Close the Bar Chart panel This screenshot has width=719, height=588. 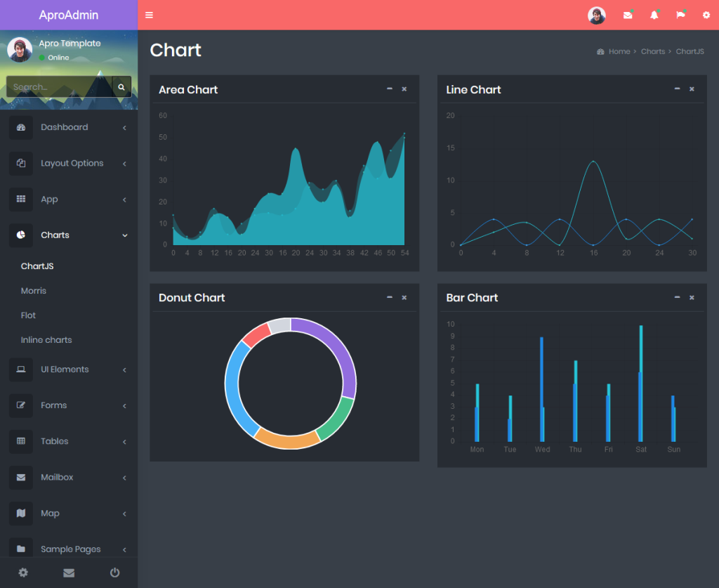(x=692, y=298)
